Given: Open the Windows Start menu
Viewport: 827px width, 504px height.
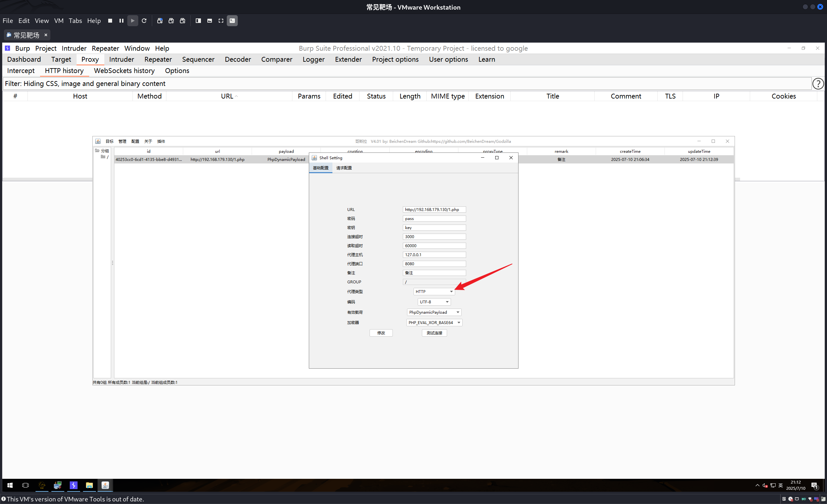Looking at the screenshot, I should coord(10,485).
